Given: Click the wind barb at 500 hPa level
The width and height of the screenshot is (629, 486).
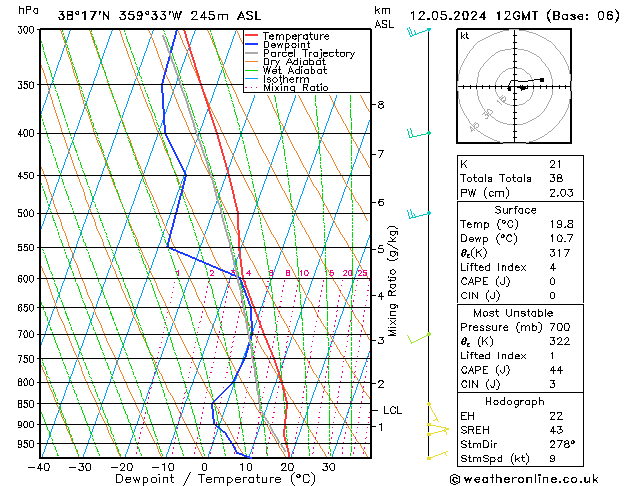Looking at the screenshot, I should (x=419, y=214).
